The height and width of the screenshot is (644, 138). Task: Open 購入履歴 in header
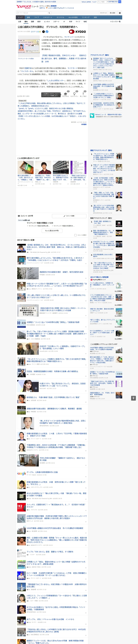[x=112, y=13]
